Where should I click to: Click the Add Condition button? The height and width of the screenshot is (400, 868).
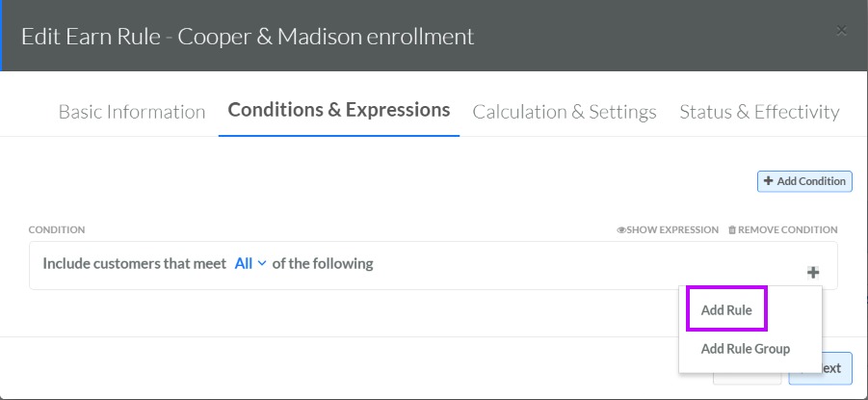pyautogui.click(x=804, y=181)
